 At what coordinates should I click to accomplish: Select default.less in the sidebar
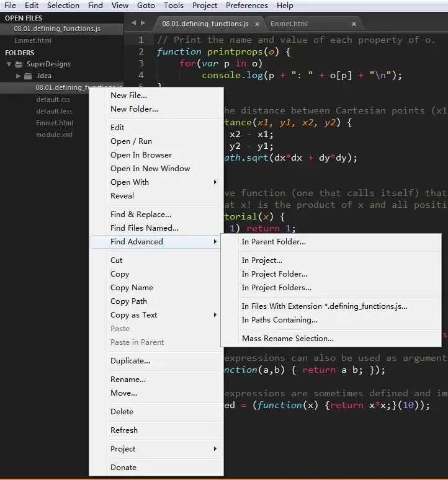[x=54, y=111]
